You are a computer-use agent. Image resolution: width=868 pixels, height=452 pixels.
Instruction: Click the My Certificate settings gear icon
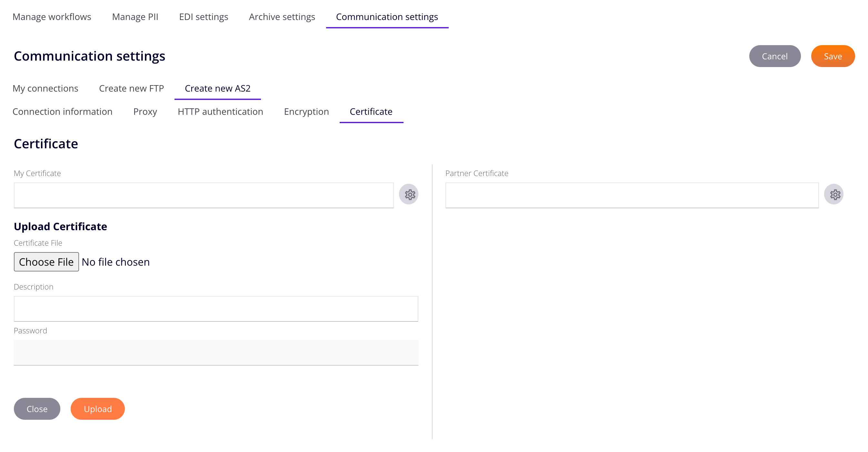409,194
